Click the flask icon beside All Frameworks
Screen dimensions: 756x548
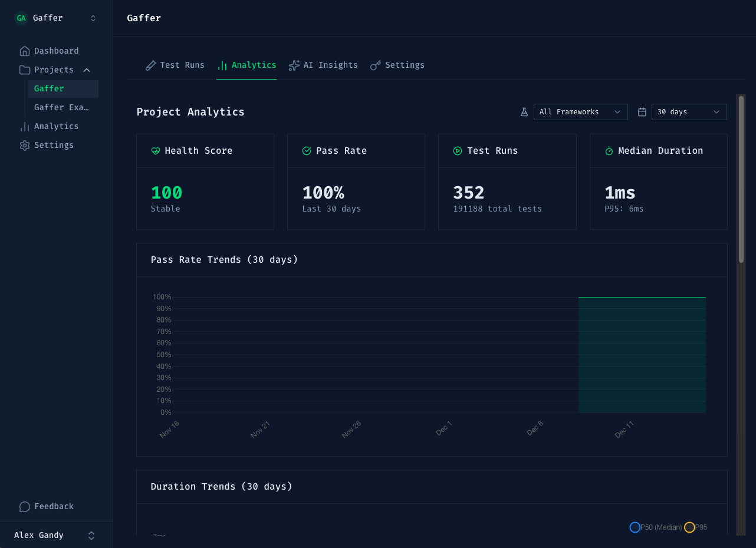(524, 112)
